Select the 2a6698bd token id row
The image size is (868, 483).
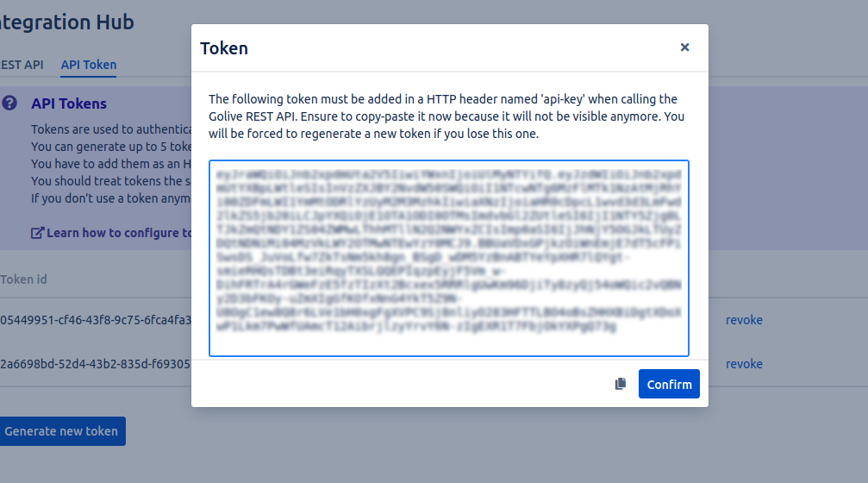click(95, 364)
